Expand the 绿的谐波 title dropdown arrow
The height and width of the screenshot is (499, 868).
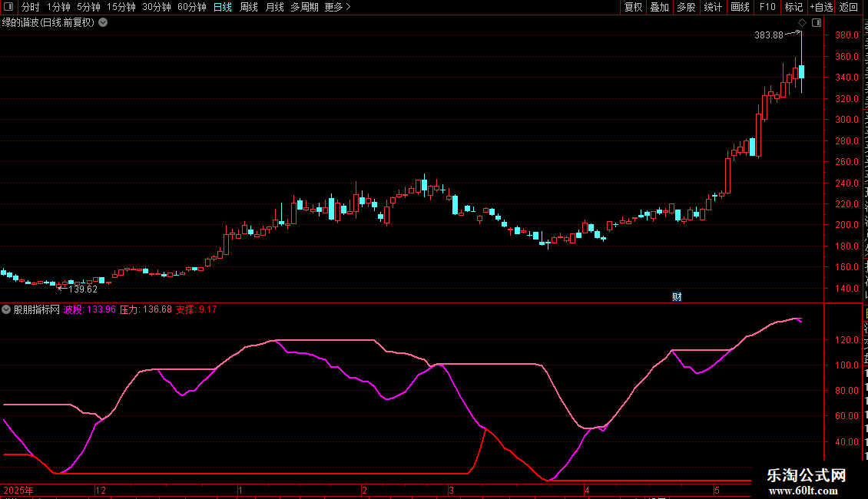(103, 23)
